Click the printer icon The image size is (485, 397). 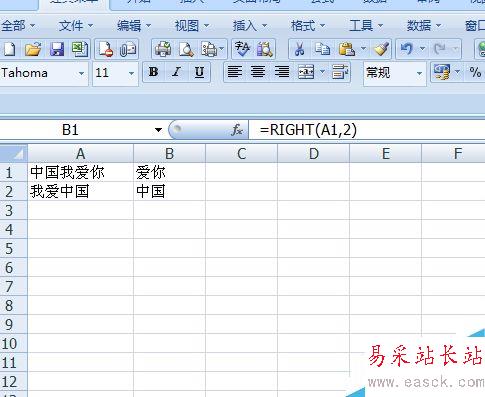coord(163,50)
